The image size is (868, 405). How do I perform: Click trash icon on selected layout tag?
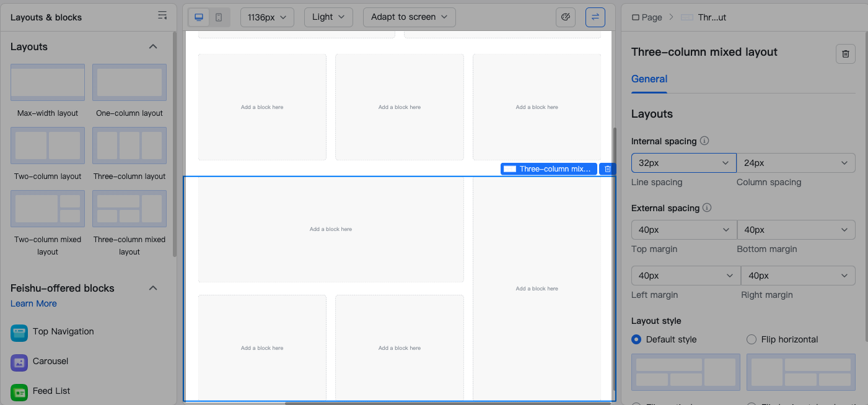click(607, 169)
